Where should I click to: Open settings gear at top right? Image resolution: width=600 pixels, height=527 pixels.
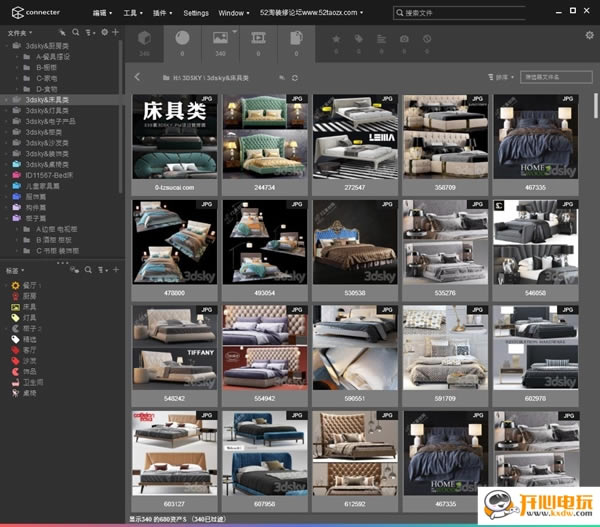589,35
